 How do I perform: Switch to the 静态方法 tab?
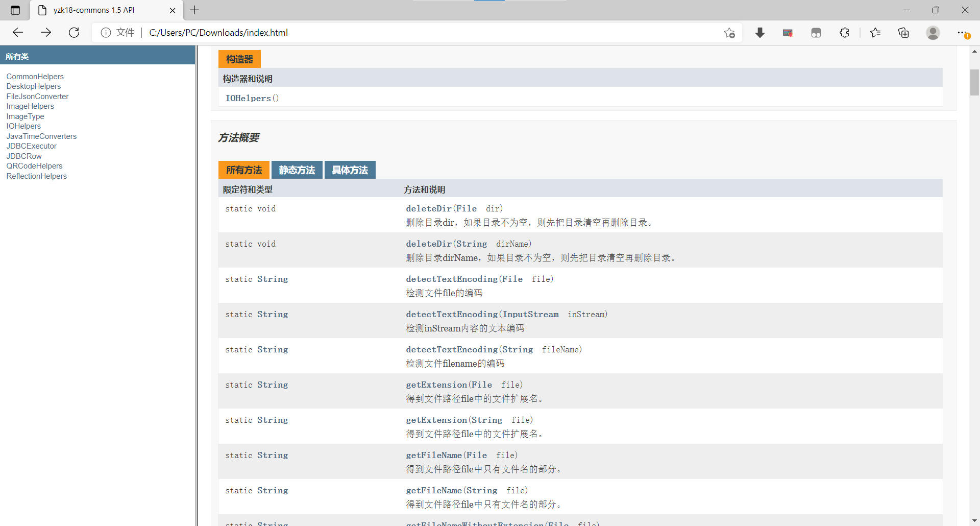coord(296,170)
